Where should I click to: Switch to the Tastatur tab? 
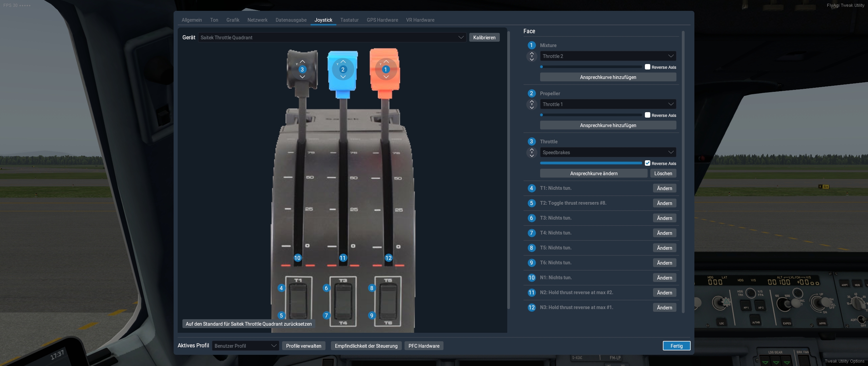(x=349, y=20)
